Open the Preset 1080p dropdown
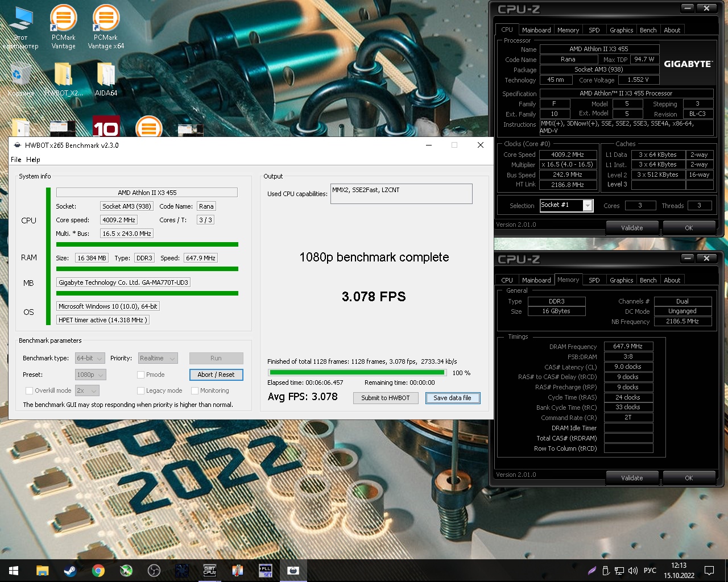Image resolution: width=728 pixels, height=582 pixels. pyautogui.click(x=90, y=375)
